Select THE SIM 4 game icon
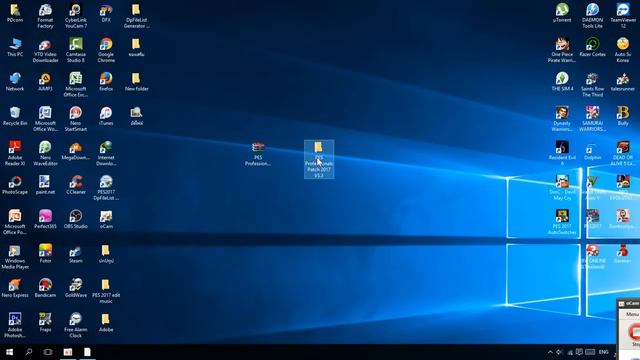Image resolution: width=640 pixels, height=360 pixels. point(562,82)
